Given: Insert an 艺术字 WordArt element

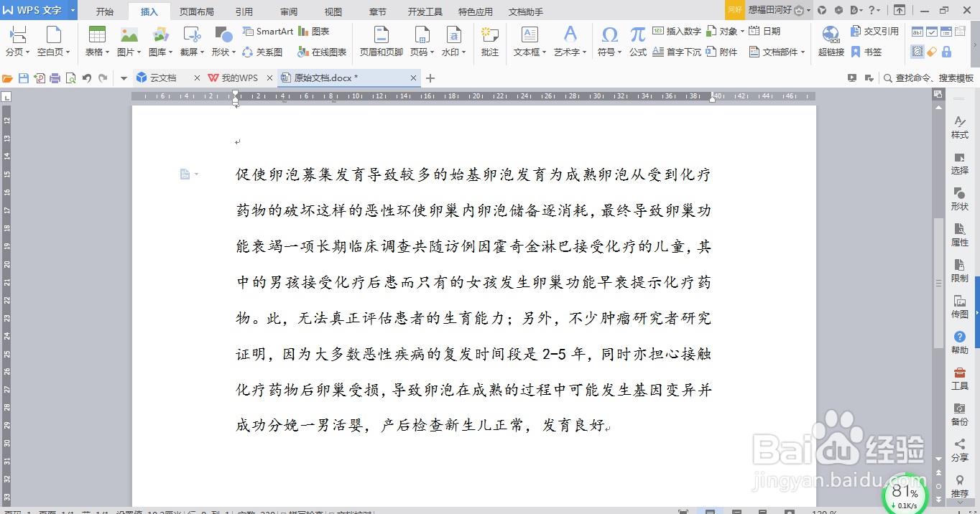Looking at the screenshot, I should (570, 39).
